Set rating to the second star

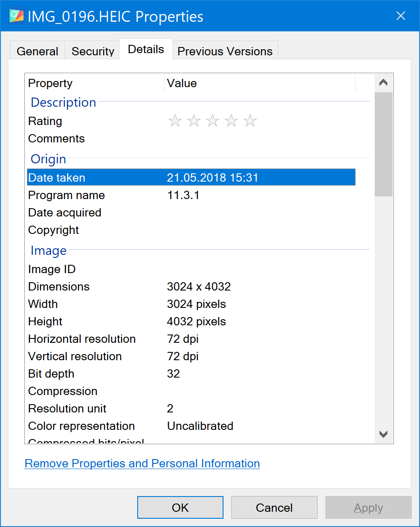pos(193,121)
